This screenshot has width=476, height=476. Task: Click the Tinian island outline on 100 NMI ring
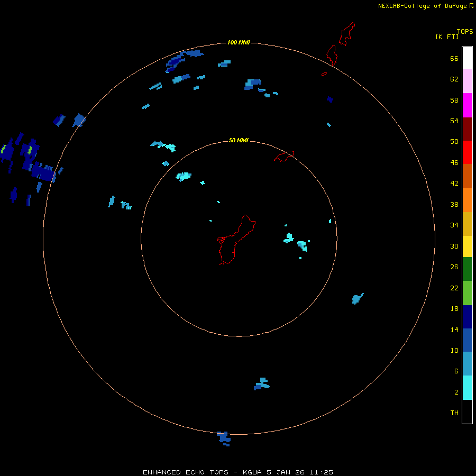pos(332,55)
